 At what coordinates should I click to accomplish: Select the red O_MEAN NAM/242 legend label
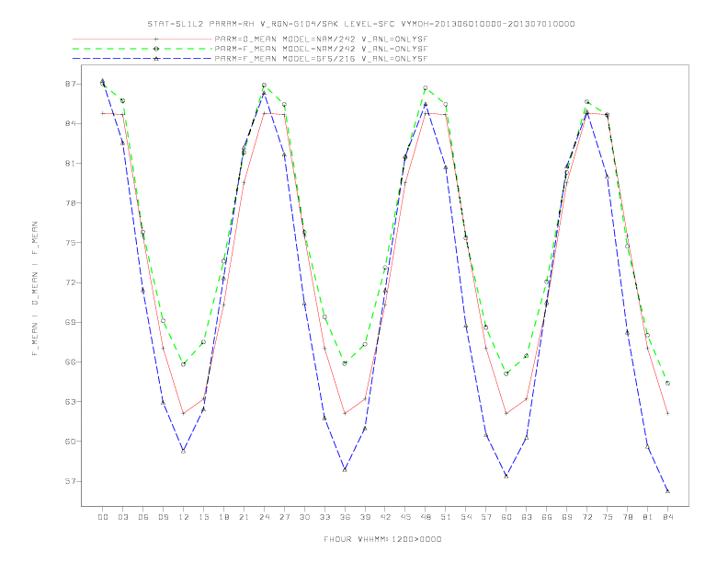click(x=321, y=39)
